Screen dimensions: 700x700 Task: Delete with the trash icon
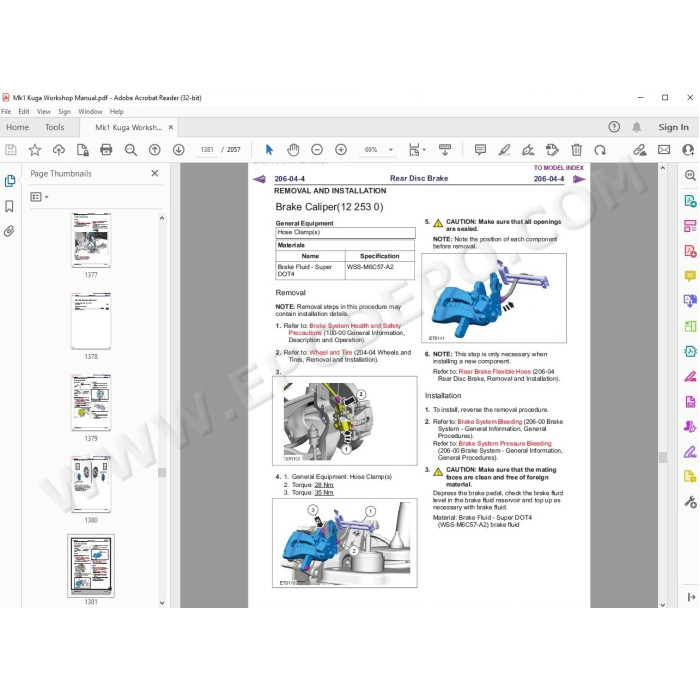click(x=576, y=150)
